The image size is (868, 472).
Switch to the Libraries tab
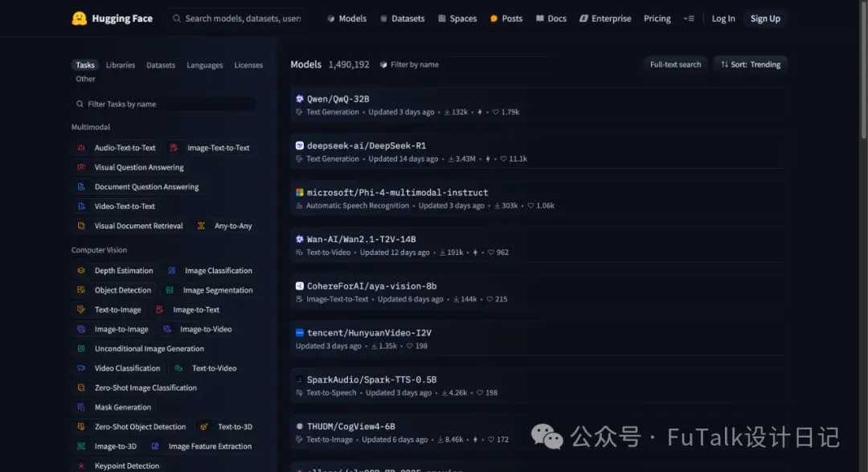pos(120,65)
